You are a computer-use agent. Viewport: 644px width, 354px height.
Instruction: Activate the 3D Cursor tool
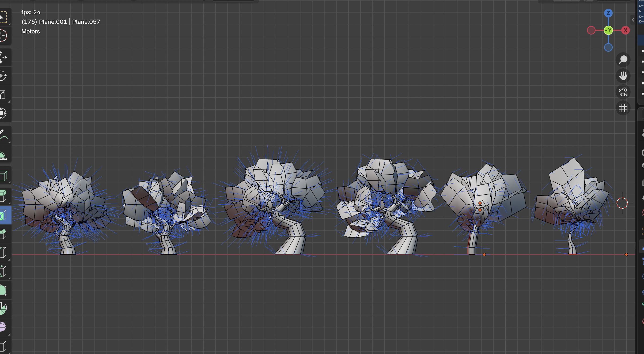pos(3,36)
